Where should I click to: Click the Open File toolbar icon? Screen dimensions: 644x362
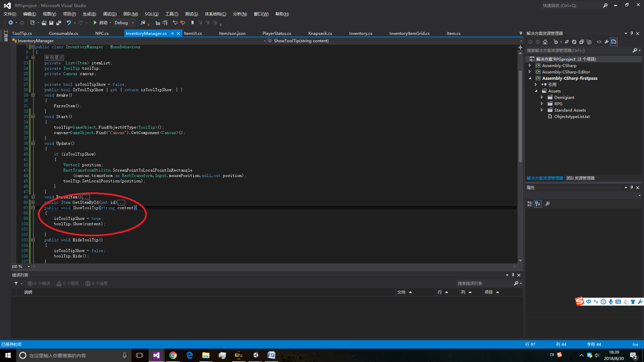[44, 22]
